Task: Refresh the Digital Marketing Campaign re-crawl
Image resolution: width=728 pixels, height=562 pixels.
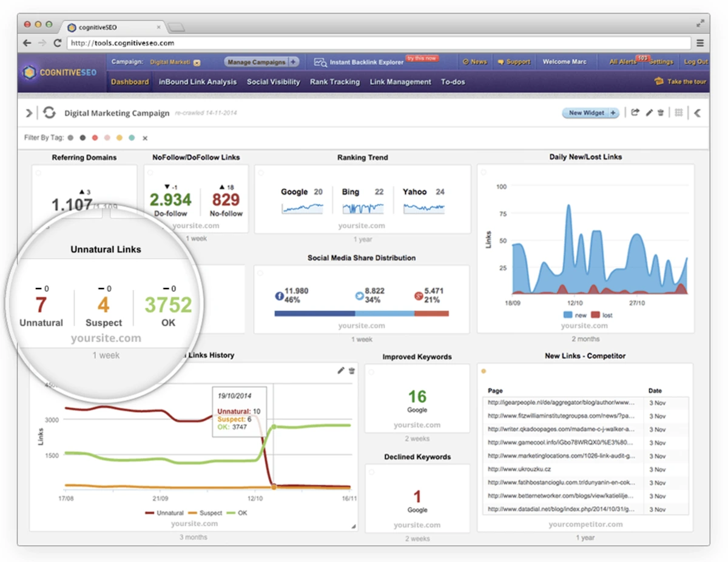Action: pos(49,113)
